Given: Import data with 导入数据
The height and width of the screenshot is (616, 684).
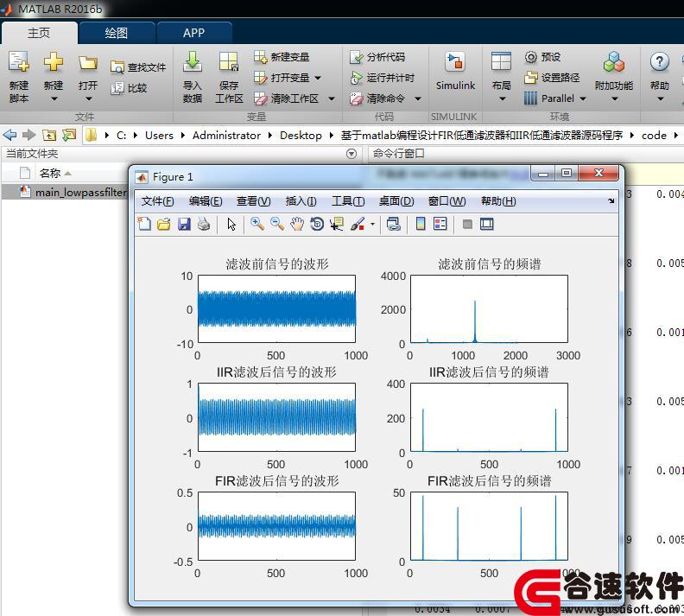Looking at the screenshot, I should (192, 77).
